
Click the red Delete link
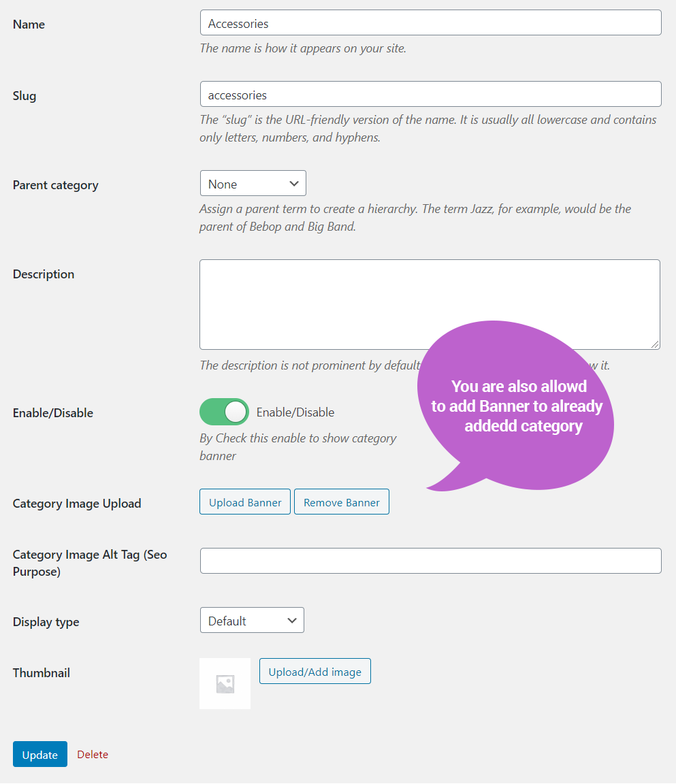[x=93, y=755]
